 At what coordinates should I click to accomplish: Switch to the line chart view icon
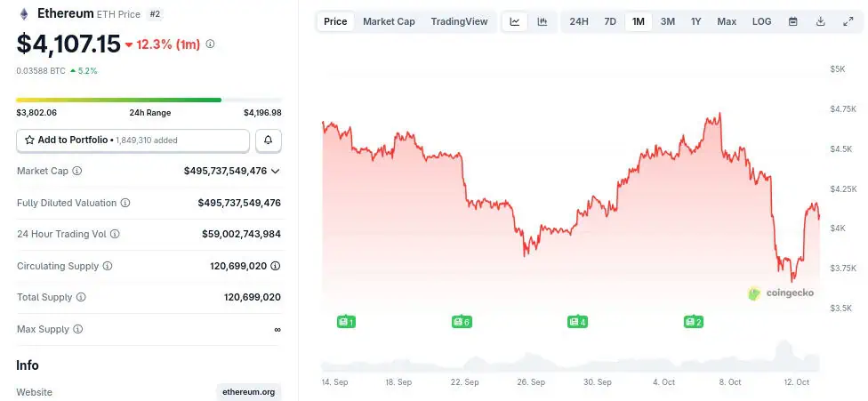[515, 21]
